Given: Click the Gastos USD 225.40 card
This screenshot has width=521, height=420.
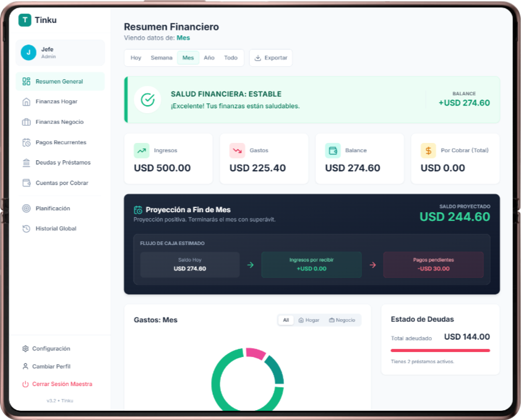Looking at the screenshot, I should [264, 159].
